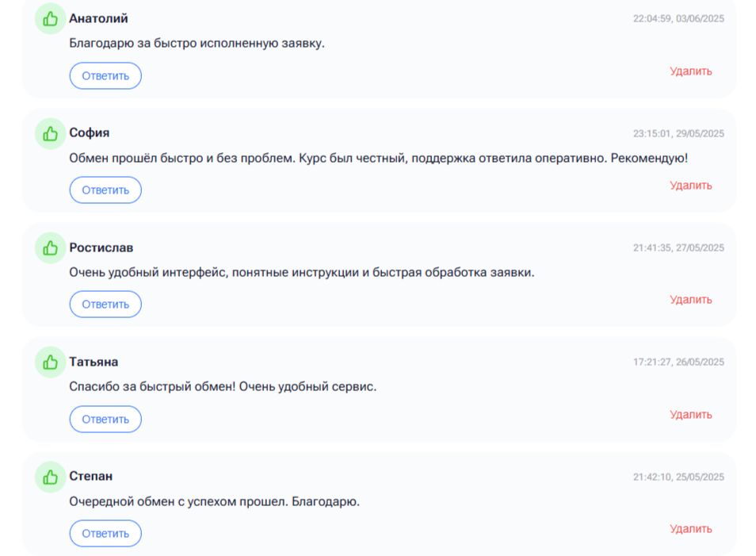Delete Анатолий's review via Удалить

pyautogui.click(x=690, y=71)
